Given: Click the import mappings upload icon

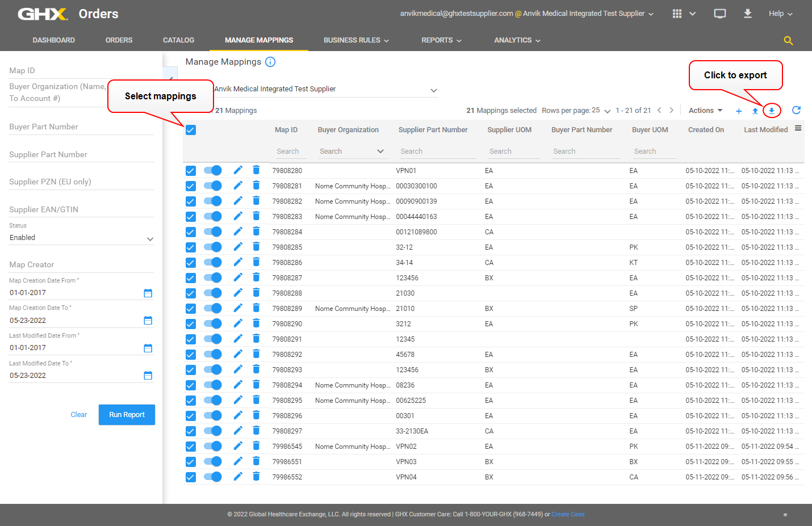Looking at the screenshot, I should tap(755, 111).
